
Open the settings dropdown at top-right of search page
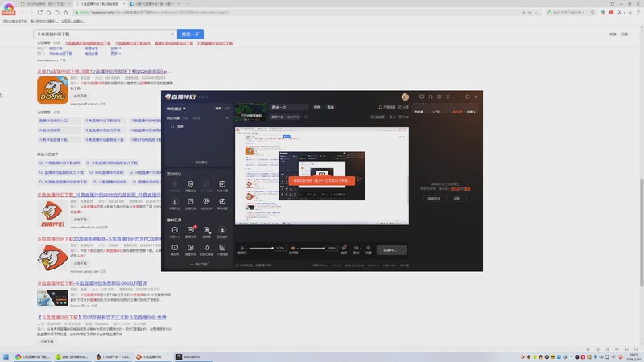click(x=625, y=35)
